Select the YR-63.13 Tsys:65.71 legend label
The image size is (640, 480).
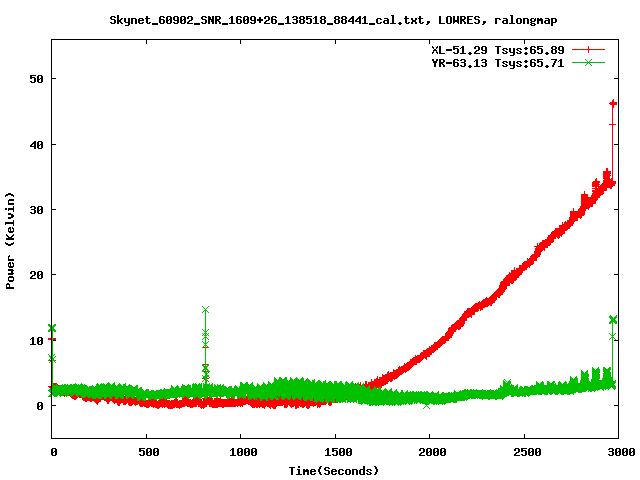click(498, 63)
